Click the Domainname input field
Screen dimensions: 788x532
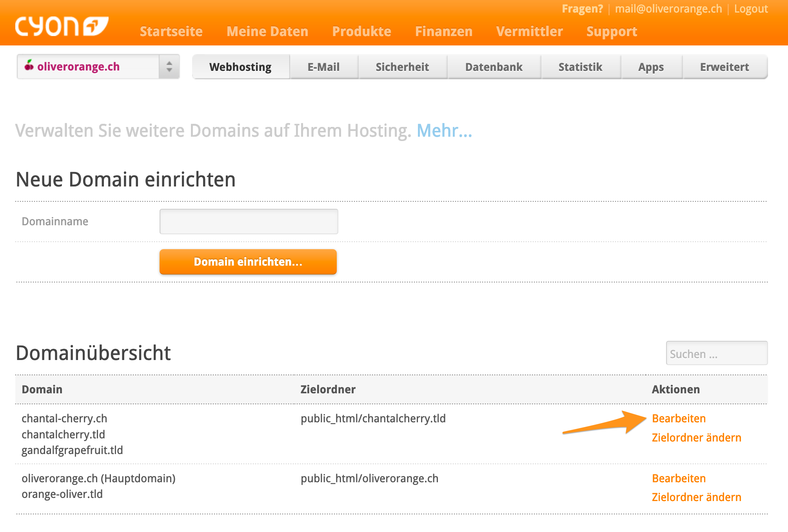249,221
